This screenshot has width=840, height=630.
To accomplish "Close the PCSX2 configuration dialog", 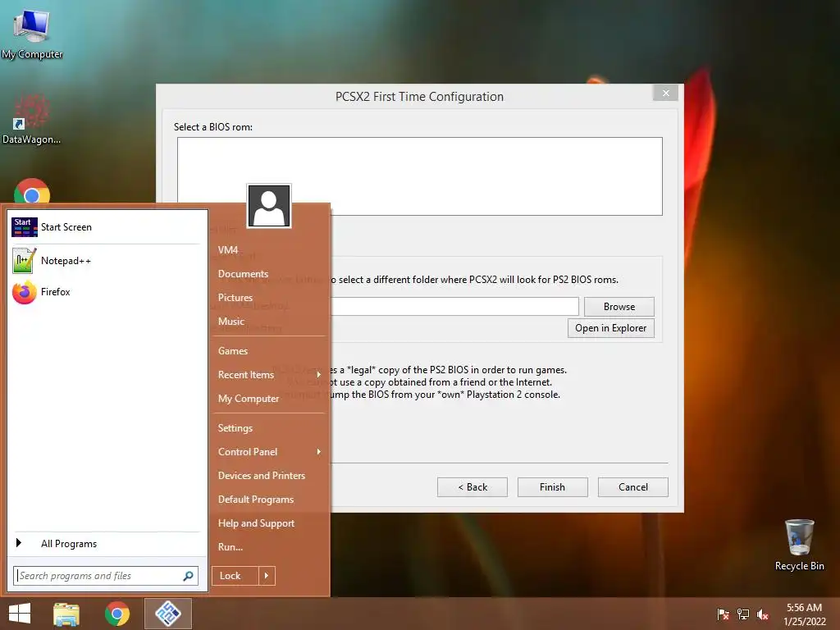I will click(x=665, y=94).
